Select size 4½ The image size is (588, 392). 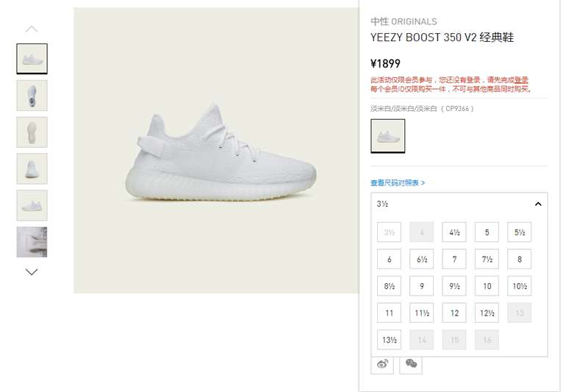(454, 232)
